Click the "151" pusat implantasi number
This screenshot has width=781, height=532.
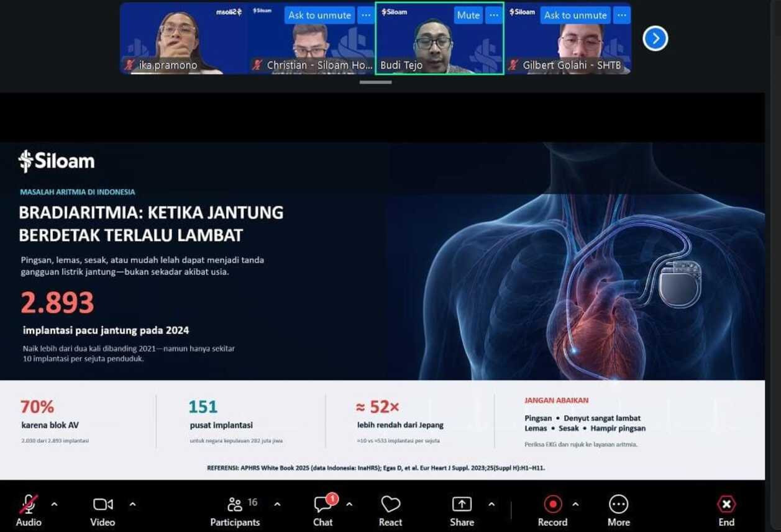[203, 407]
